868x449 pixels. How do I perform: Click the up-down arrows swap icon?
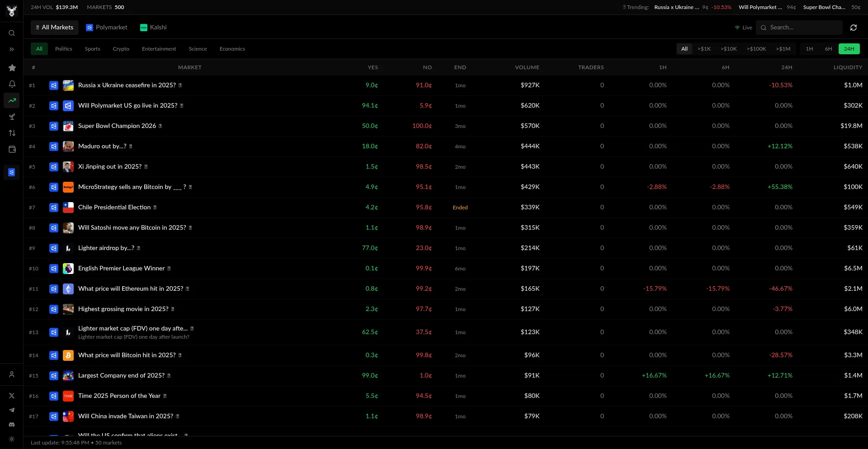(12, 133)
